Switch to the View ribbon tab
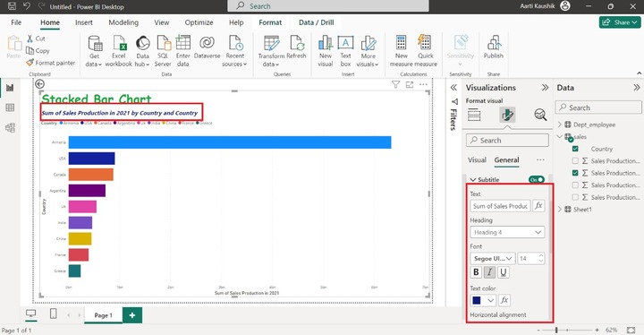Image resolution: width=644 pixels, height=335 pixels. pyautogui.click(x=161, y=22)
